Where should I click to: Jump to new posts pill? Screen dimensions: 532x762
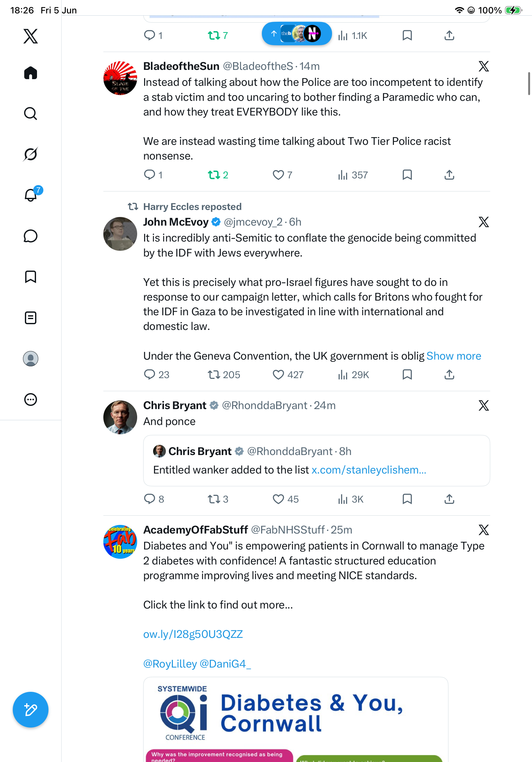coord(297,34)
